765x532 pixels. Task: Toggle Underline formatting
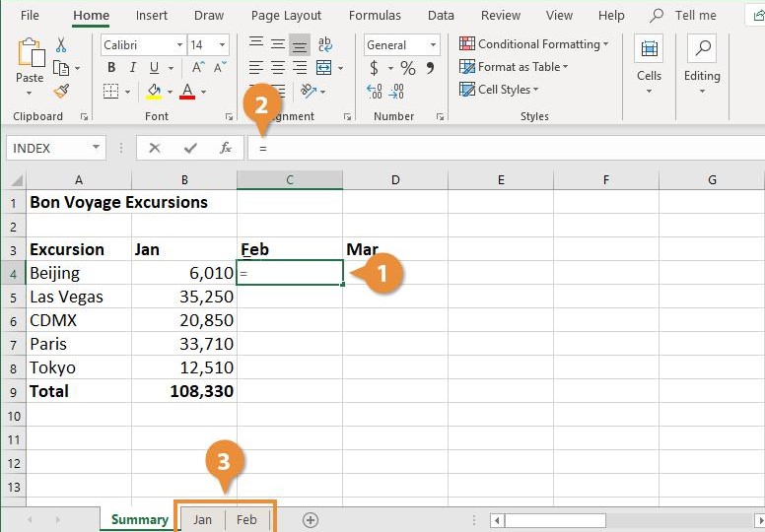tap(154, 68)
